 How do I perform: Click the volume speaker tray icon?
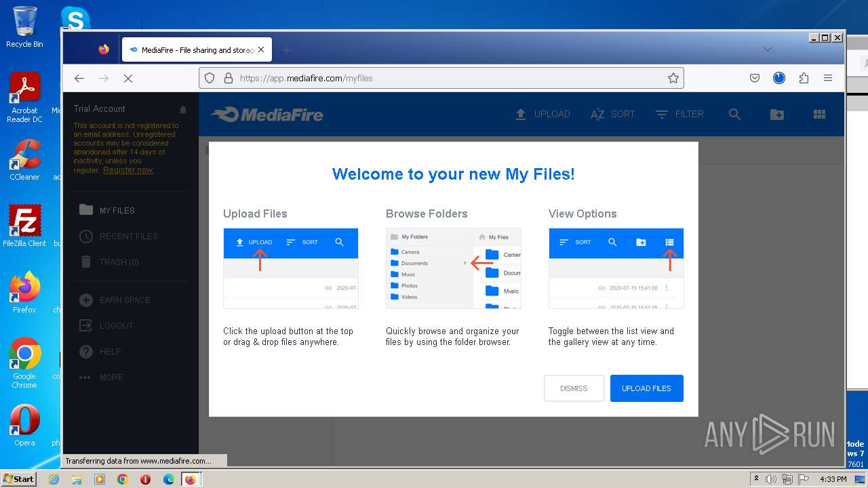click(771, 479)
